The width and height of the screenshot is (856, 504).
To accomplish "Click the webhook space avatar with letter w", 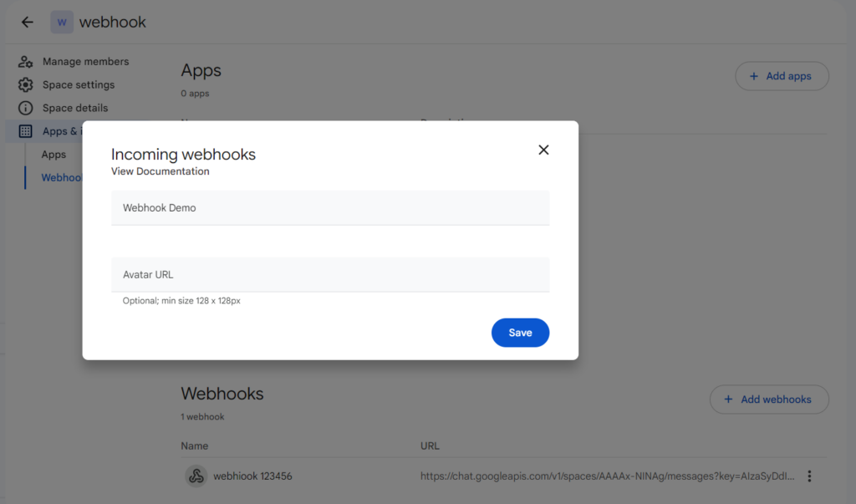I will [61, 22].
